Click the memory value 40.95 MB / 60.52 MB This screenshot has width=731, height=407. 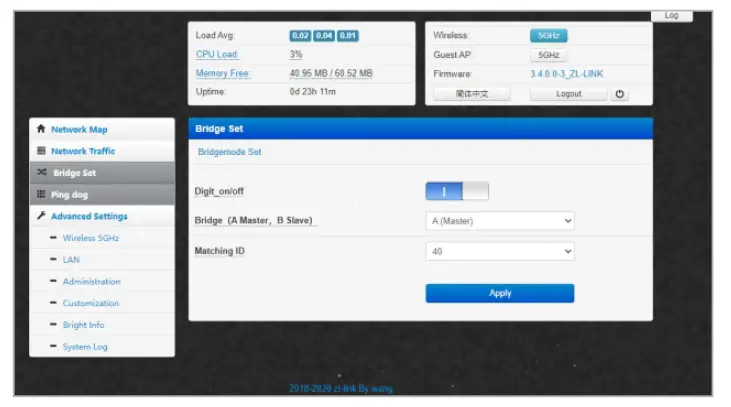[x=331, y=73]
